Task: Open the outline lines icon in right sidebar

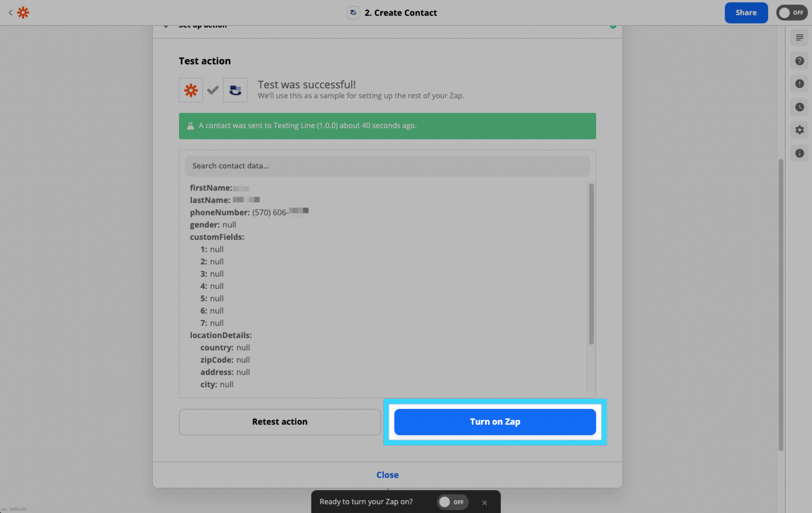Action: click(800, 37)
